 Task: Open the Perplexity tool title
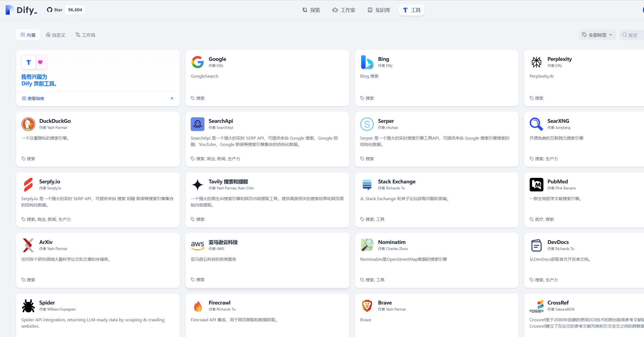tap(559, 59)
